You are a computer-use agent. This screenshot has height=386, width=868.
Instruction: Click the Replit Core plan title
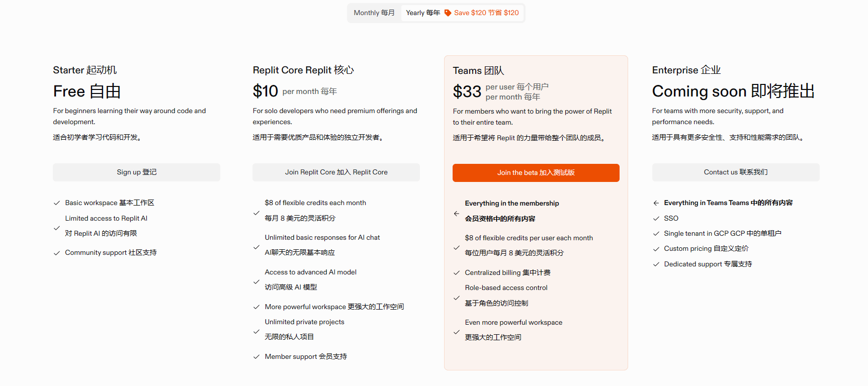click(x=303, y=70)
